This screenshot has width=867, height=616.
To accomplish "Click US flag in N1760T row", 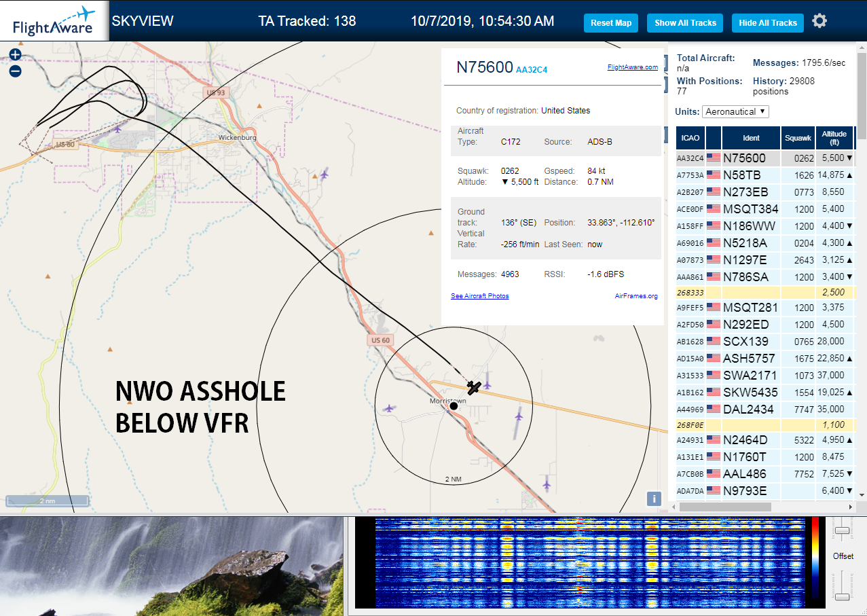I will pyautogui.click(x=714, y=457).
